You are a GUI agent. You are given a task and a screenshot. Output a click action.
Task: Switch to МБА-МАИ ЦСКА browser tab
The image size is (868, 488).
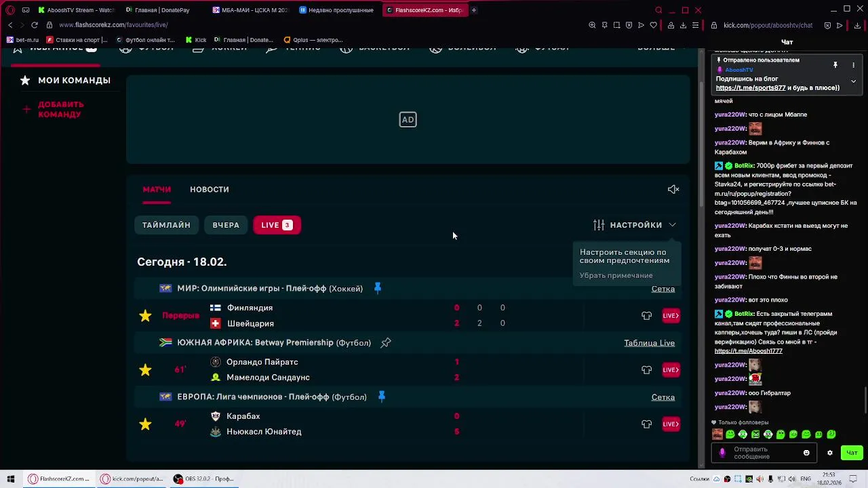[250, 10]
